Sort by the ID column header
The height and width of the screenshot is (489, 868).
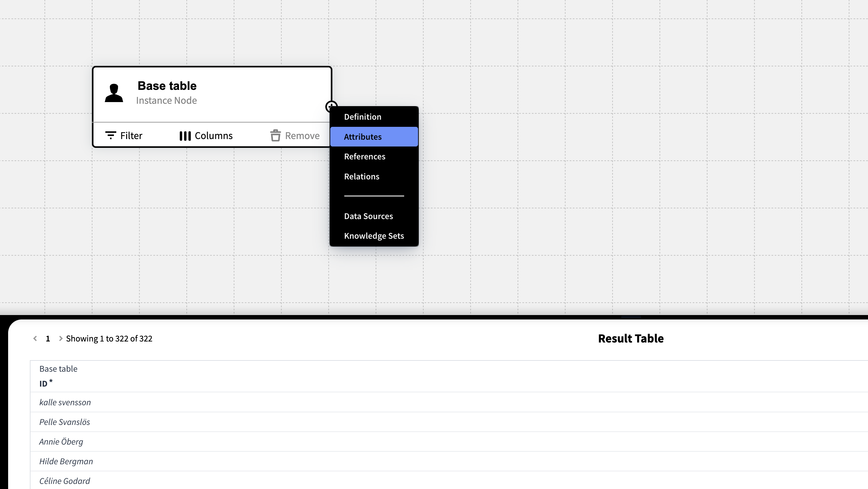pos(43,384)
